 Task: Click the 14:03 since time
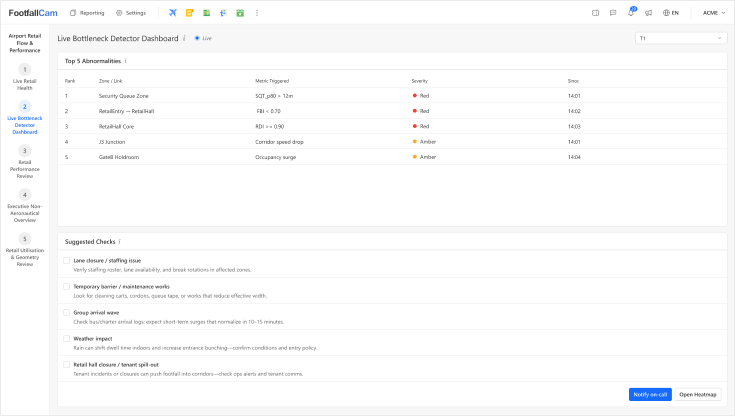pyautogui.click(x=574, y=127)
